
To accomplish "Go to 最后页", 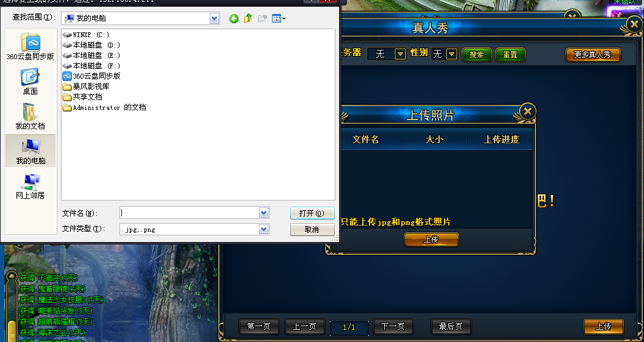I will (x=451, y=326).
